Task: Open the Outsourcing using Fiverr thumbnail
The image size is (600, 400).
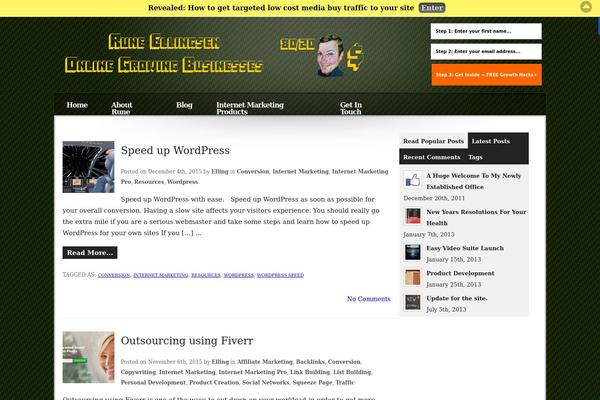Action: coord(88,357)
